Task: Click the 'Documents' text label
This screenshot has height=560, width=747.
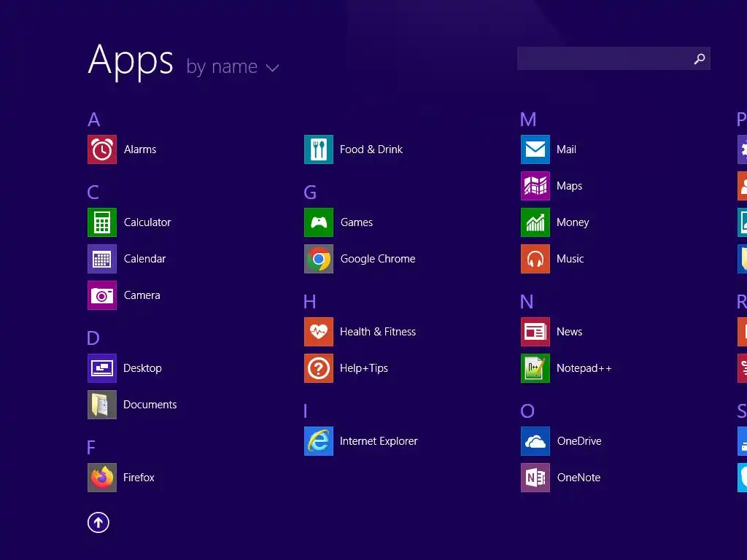Action: (x=150, y=405)
